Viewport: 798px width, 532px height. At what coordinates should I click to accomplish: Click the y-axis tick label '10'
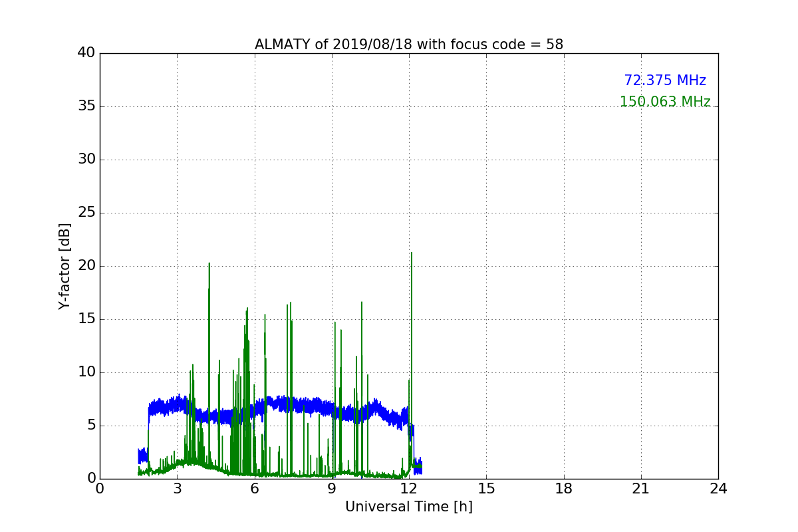pyautogui.click(x=86, y=372)
